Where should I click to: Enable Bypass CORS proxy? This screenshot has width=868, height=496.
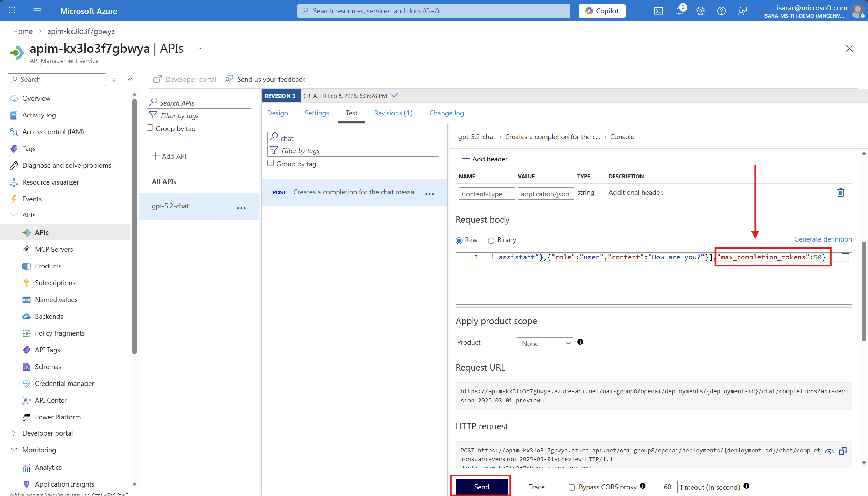point(572,487)
